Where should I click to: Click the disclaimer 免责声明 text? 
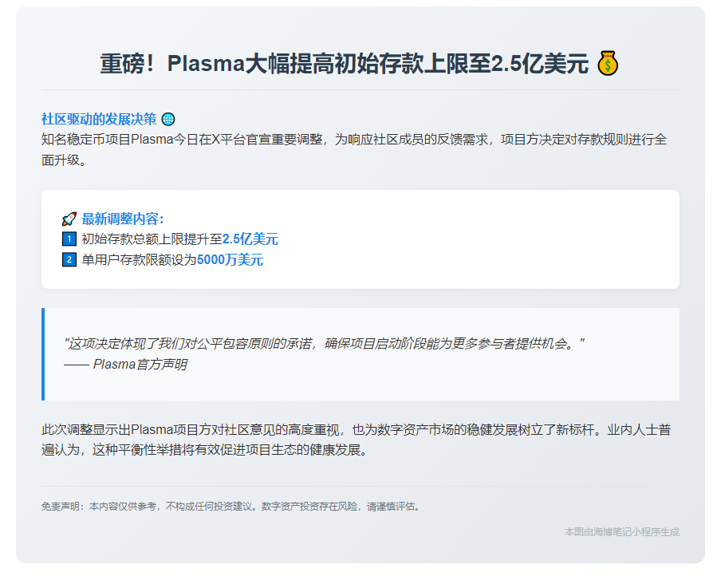(231, 507)
